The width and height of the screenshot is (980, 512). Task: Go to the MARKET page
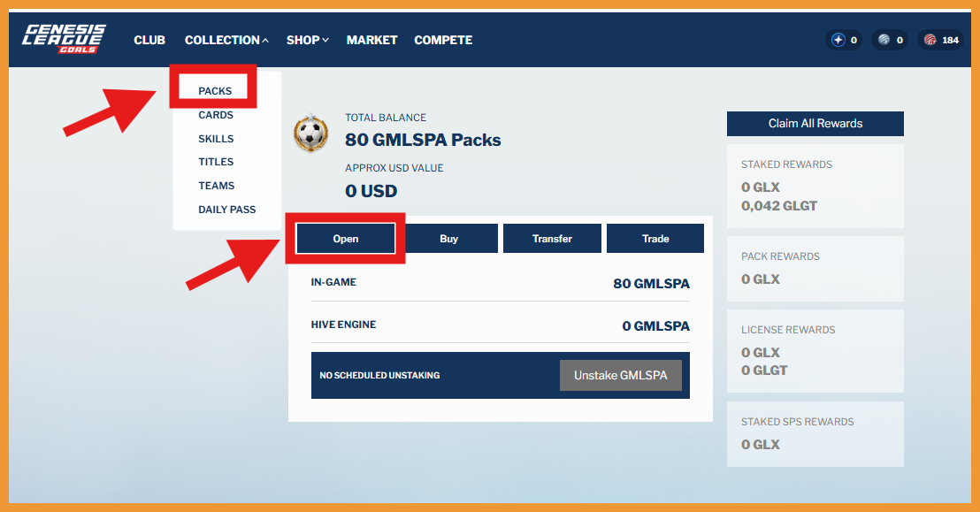(x=371, y=40)
